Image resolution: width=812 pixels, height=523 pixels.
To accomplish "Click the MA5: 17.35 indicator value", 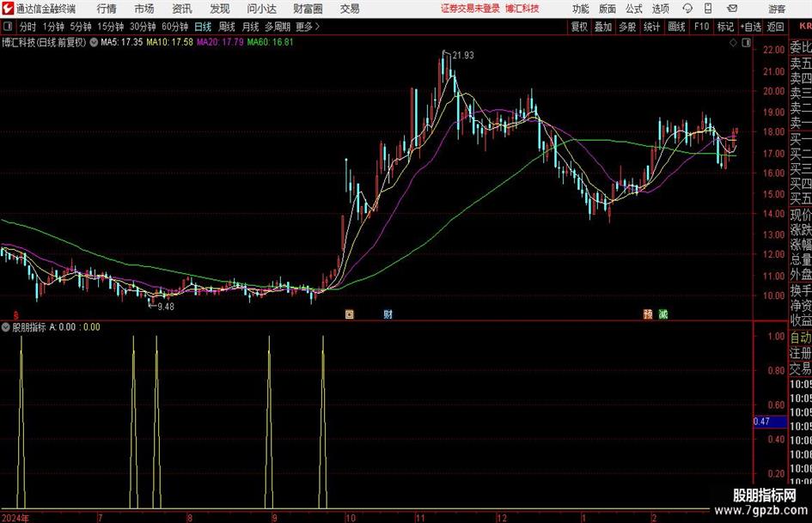I will (x=121, y=42).
